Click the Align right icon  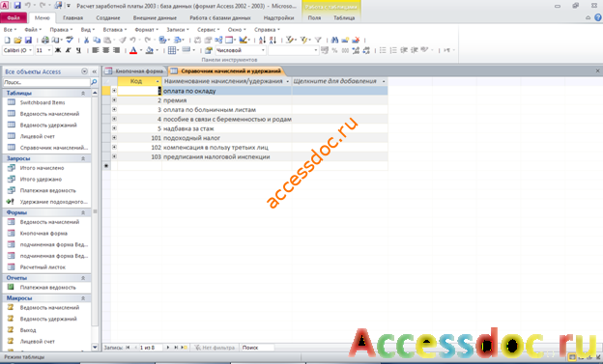(116, 50)
